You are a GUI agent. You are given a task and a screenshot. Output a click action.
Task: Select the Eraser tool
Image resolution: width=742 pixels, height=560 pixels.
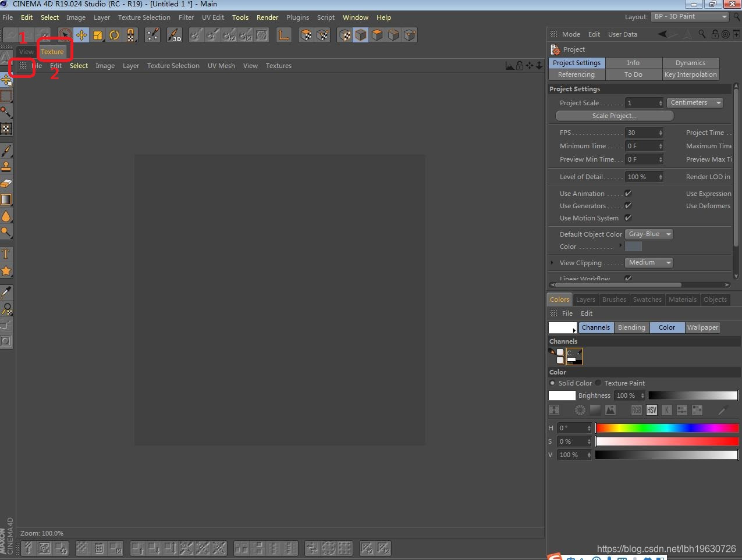point(6,183)
